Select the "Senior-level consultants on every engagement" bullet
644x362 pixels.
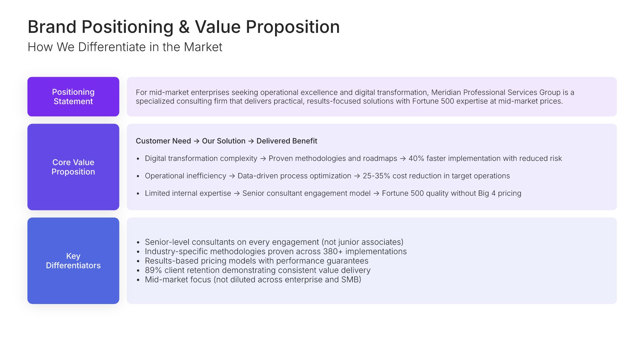[x=274, y=242]
